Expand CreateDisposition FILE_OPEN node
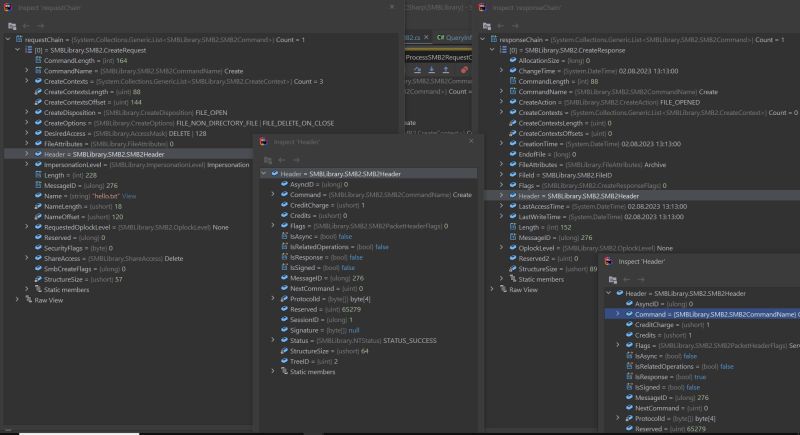Image resolution: width=800 pixels, height=435 pixels. [x=27, y=112]
